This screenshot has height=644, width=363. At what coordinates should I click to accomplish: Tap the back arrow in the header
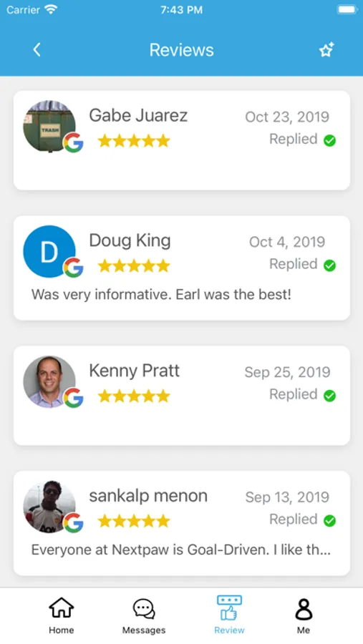37,49
